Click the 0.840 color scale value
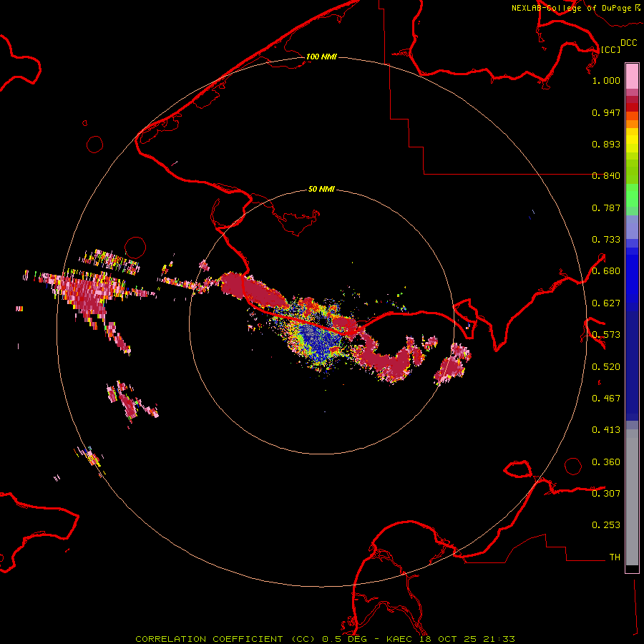The image size is (644, 644). pos(606,176)
